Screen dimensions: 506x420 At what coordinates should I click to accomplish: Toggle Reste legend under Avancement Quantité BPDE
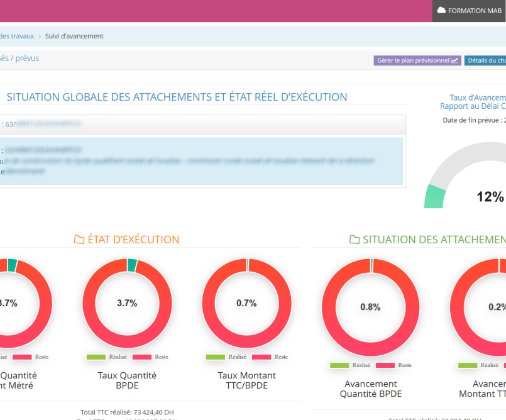tap(394, 365)
